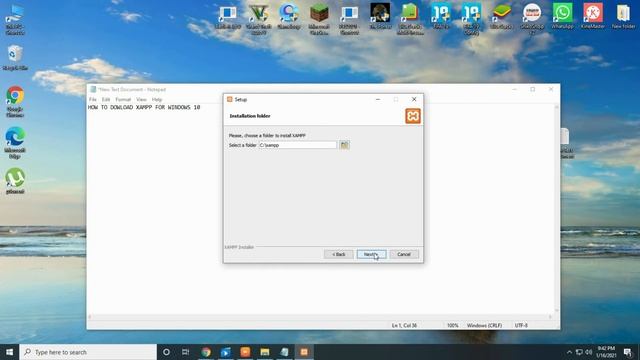Image resolution: width=640 pixels, height=360 pixels.
Task: Click the Notepad vertical scrollbar
Action: pos(556,208)
